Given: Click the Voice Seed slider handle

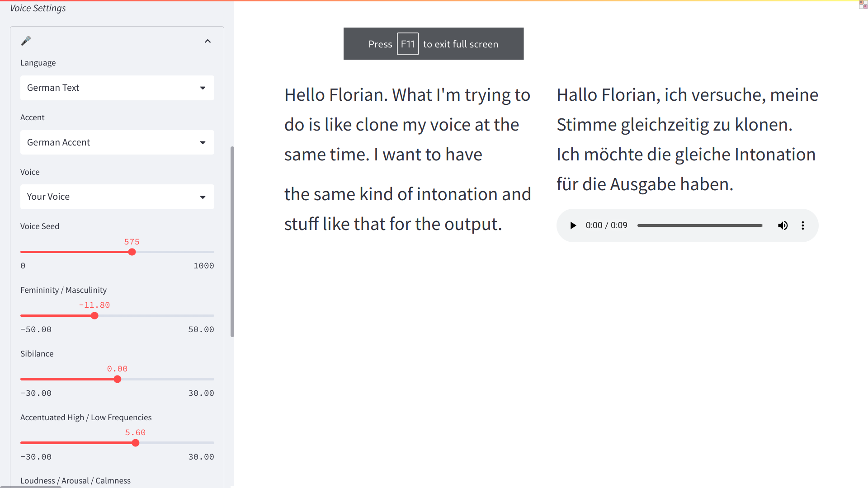Looking at the screenshot, I should tap(132, 252).
